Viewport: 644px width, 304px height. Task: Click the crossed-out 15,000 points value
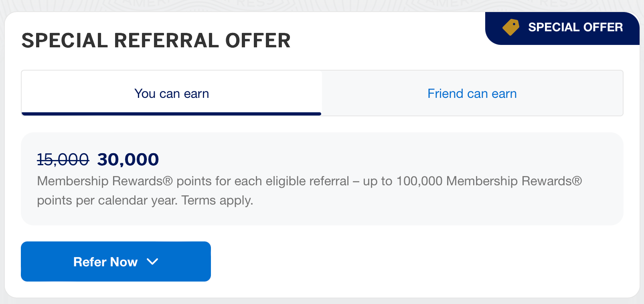(x=63, y=160)
